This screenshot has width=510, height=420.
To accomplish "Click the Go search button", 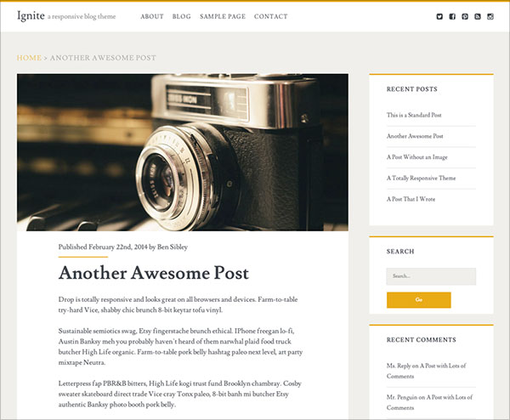I will pyautogui.click(x=418, y=299).
